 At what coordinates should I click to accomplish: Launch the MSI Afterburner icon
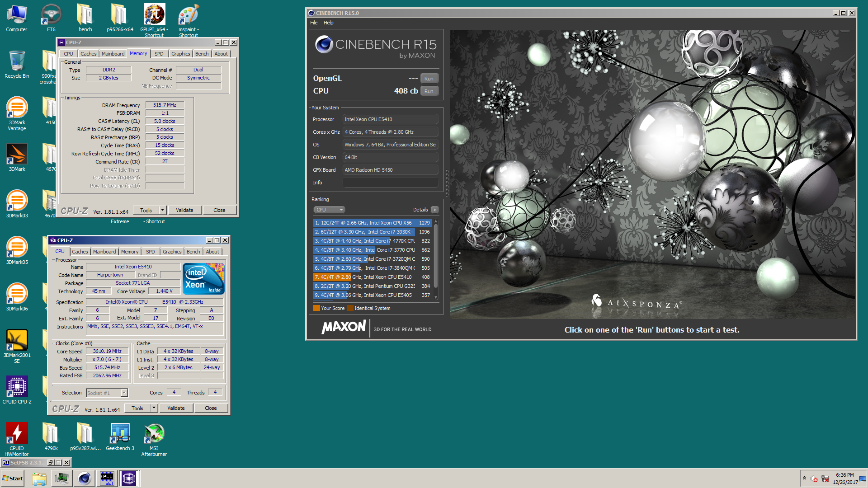154,439
